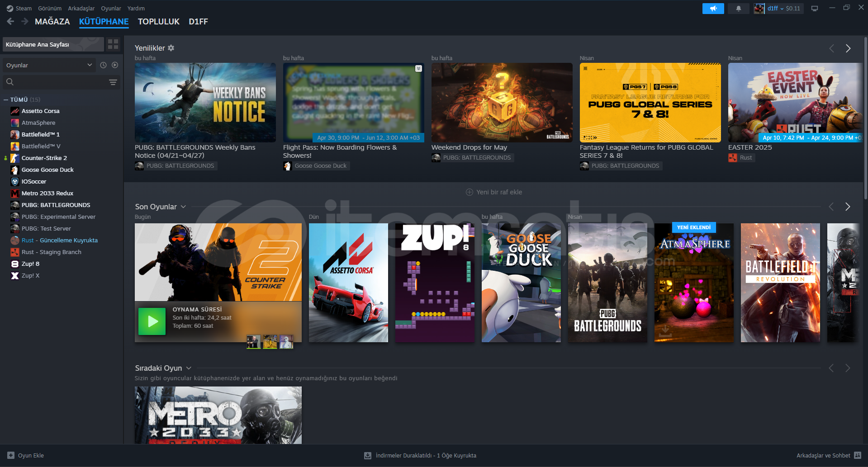Open Assetto Corsa cover in Son Oyunlar

(348, 283)
